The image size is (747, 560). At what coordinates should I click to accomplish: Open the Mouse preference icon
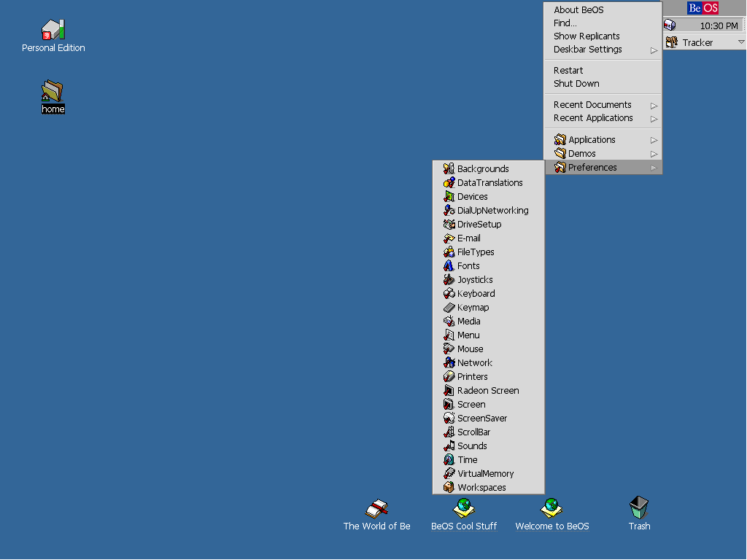449,349
